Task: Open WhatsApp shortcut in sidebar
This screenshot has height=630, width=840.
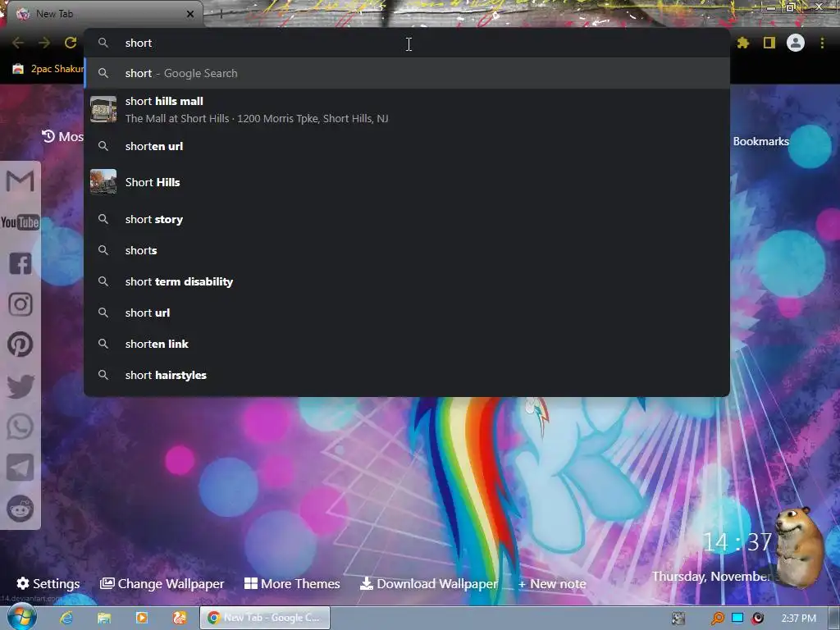Action: (x=21, y=427)
